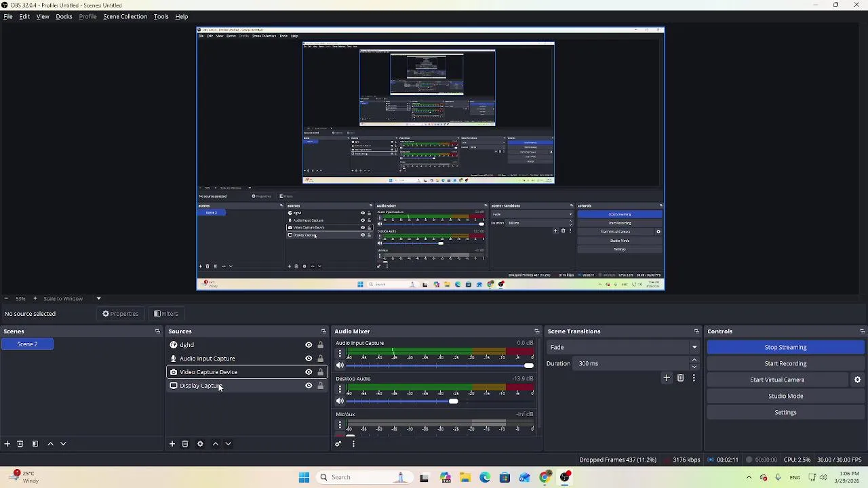Add a scene transition with plus icon
868x488 pixels.
pyautogui.click(x=667, y=378)
